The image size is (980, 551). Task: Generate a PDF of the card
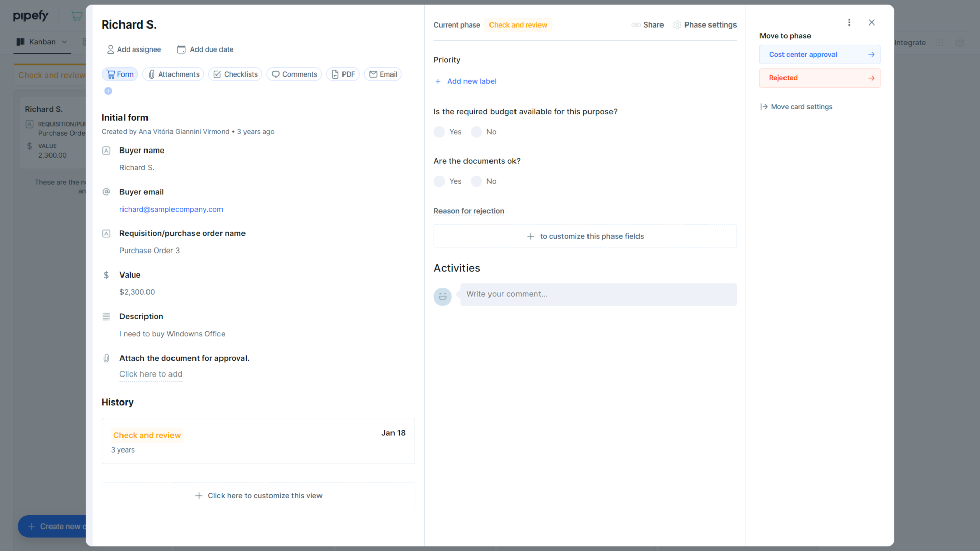coord(343,74)
